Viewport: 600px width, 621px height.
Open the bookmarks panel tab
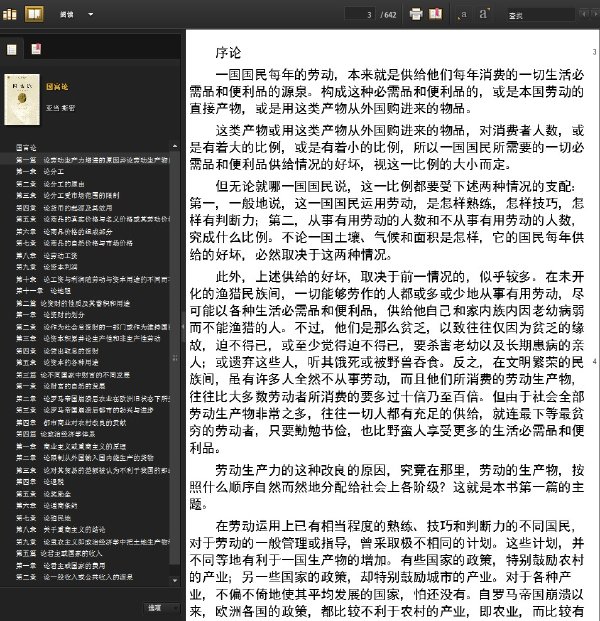[x=36, y=49]
